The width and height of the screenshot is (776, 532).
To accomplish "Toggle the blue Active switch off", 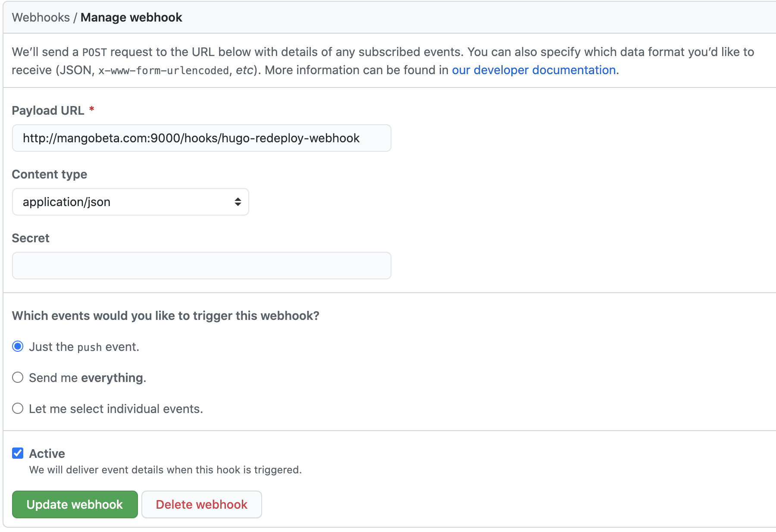I will click(x=18, y=453).
